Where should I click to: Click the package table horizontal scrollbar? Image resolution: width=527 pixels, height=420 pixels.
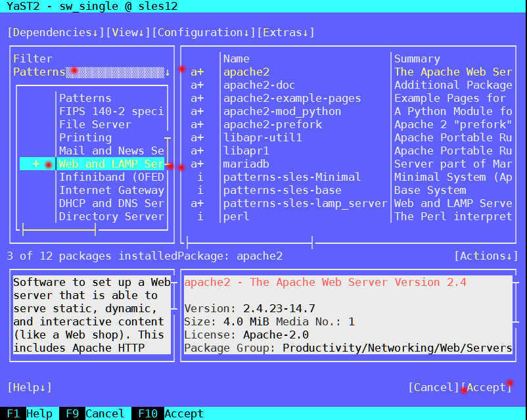pos(250,243)
